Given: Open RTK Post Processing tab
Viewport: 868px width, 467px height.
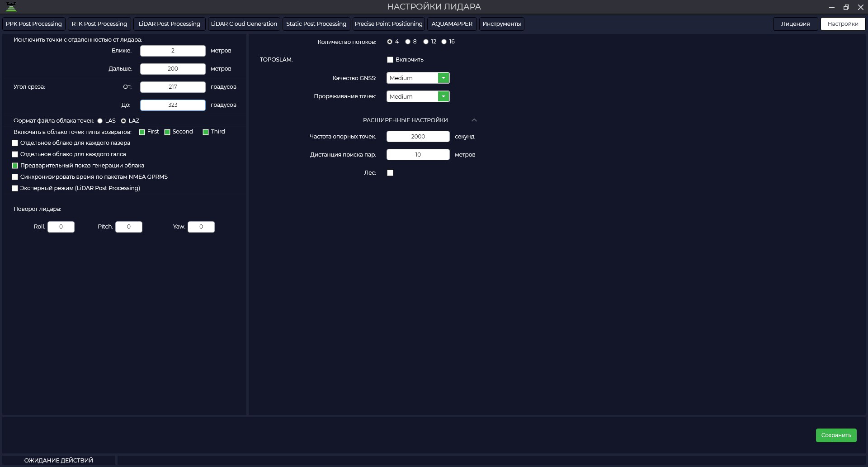Looking at the screenshot, I should pos(99,24).
